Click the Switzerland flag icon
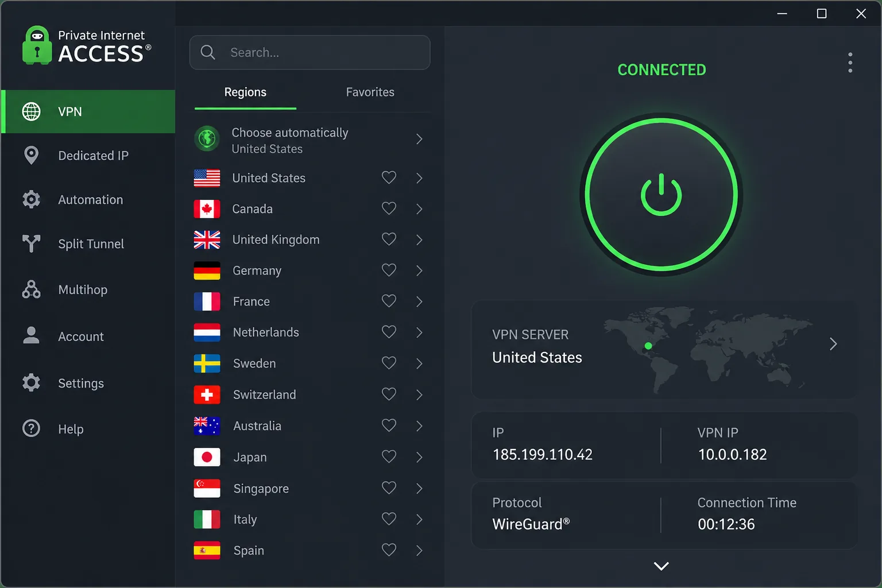 tap(207, 394)
